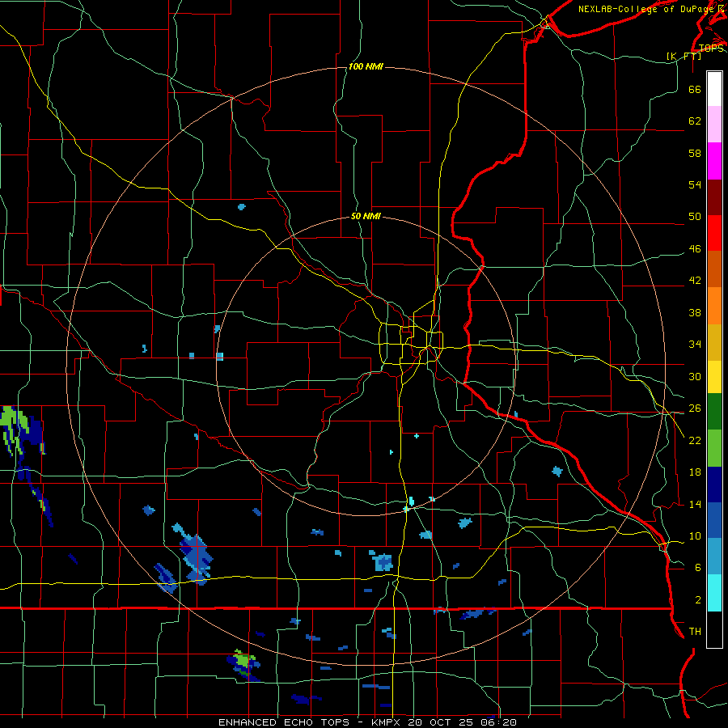Click the "KMPX" station ID in the caption

point(387,722)
